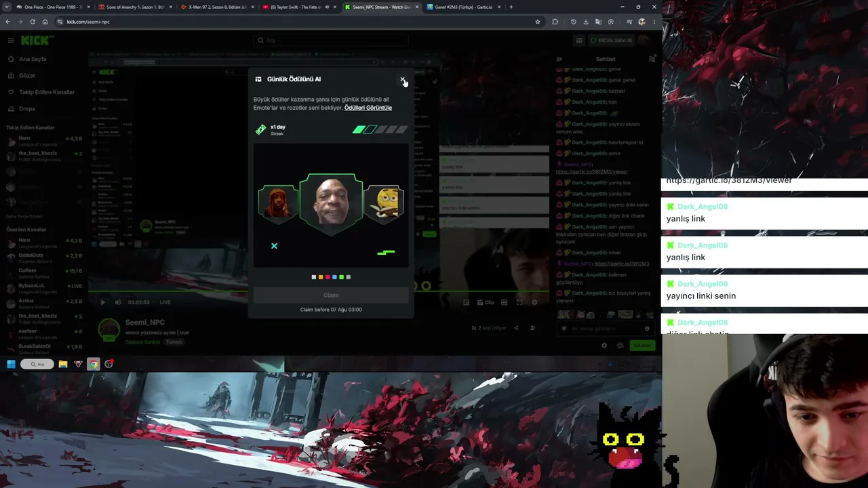Open the Chrome downloads icon
The width and height of the screenshot is (868, 488).
(586, 22)
